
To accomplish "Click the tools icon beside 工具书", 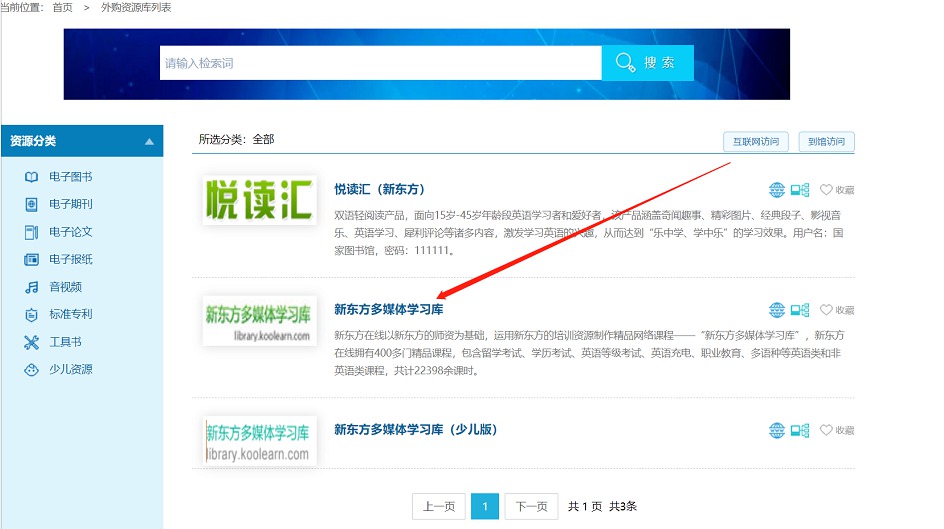I will tap(31, 342).
